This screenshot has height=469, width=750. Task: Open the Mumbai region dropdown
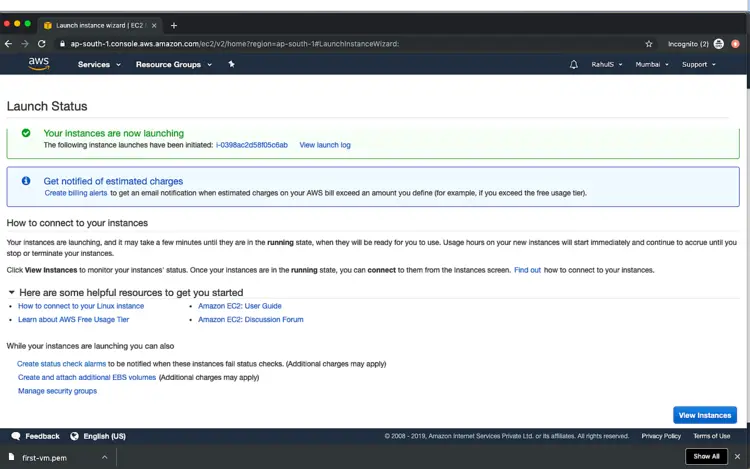[x=652, y=65]
